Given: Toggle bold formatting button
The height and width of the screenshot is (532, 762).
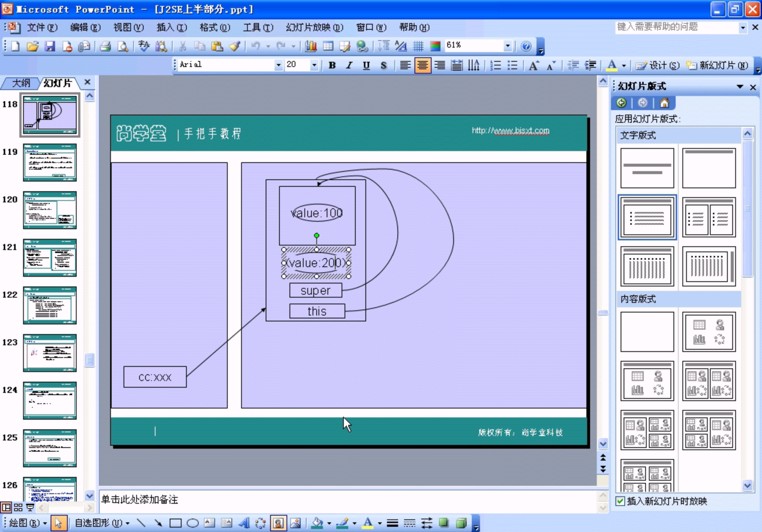Looking at the screenshot, I should coord(332,65).
